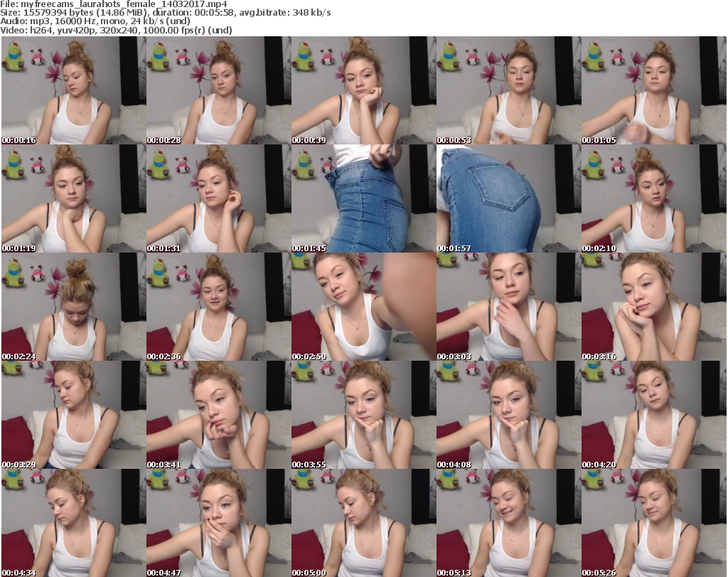The image size is (728, 577).
Task: Select the thumbnail timestamped 00:02:10
Action: (x=654, y=198)
